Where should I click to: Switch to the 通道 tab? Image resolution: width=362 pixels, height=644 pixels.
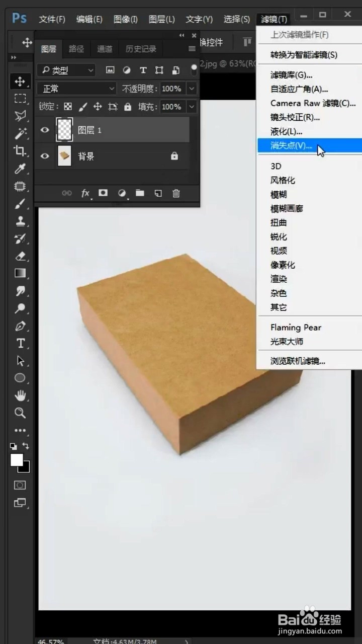tap(105, 49)
